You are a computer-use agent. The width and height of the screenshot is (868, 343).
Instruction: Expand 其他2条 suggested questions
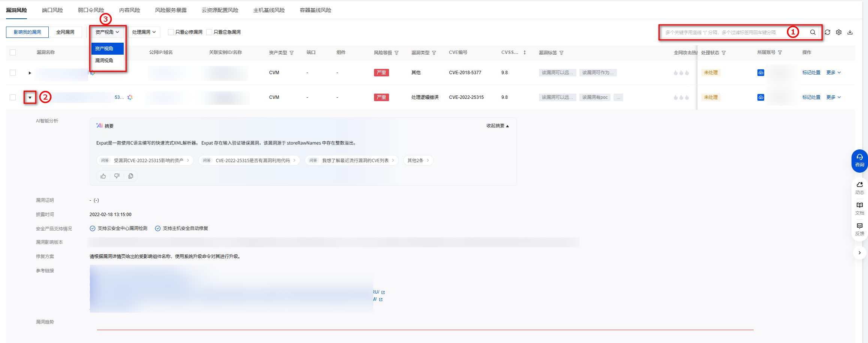click(x=418, y=161)
